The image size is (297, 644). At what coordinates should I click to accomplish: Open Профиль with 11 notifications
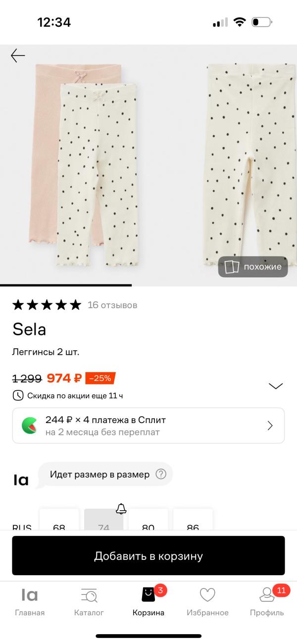[x=267, y=601]
